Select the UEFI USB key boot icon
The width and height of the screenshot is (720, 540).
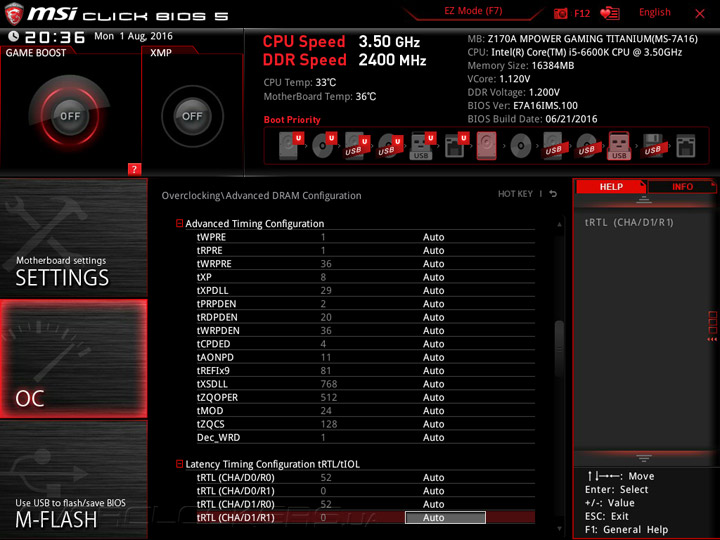point(422,146)
